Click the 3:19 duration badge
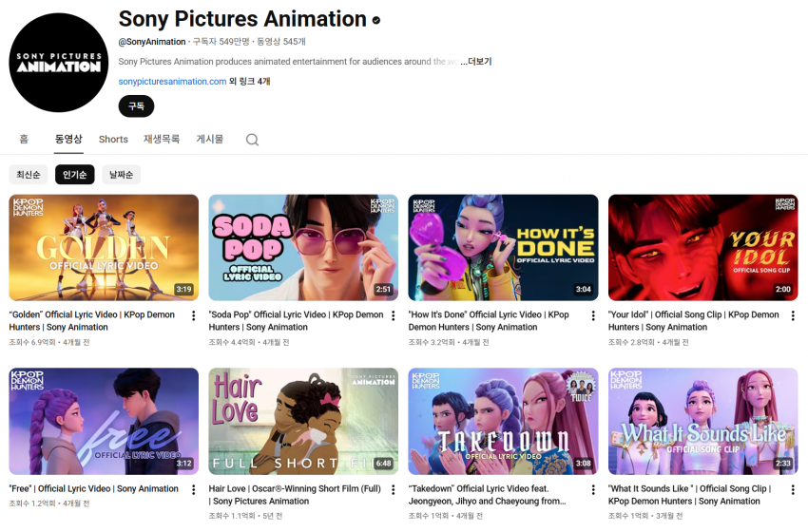Screen dimensions: 808x532 click(184, 290)
